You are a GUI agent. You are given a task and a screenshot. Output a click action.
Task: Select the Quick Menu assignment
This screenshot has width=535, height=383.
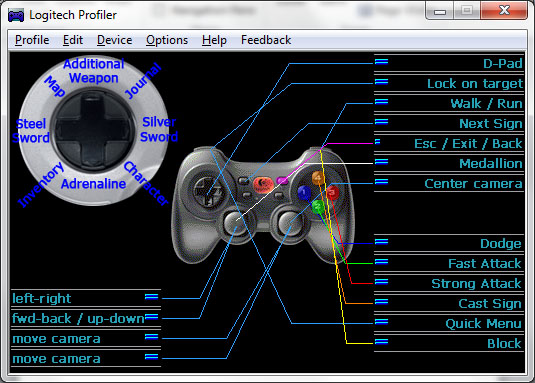(x=483, y=323)
